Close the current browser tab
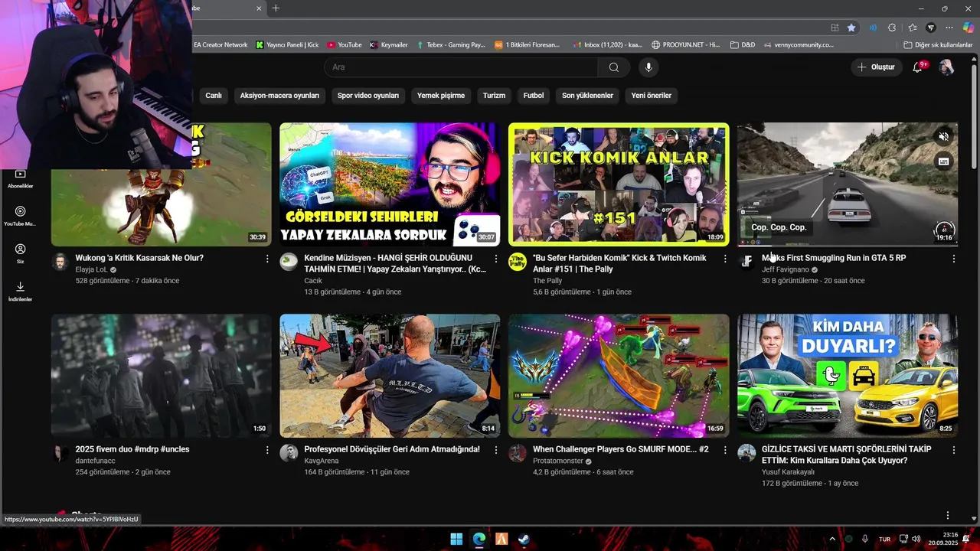The height and width of the screenshot is (551, 980). [x=259, y=8]
